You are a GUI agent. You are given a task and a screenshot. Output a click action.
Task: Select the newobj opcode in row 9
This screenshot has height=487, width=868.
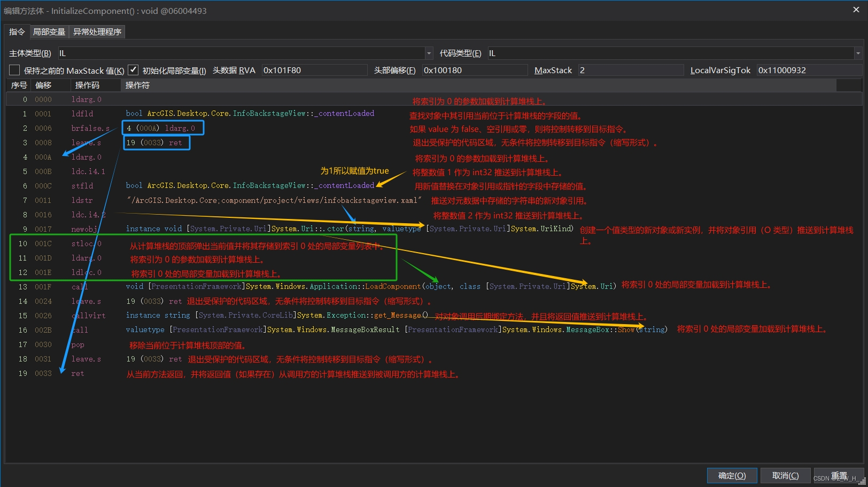pyautogui.click(x=84, y=229)
